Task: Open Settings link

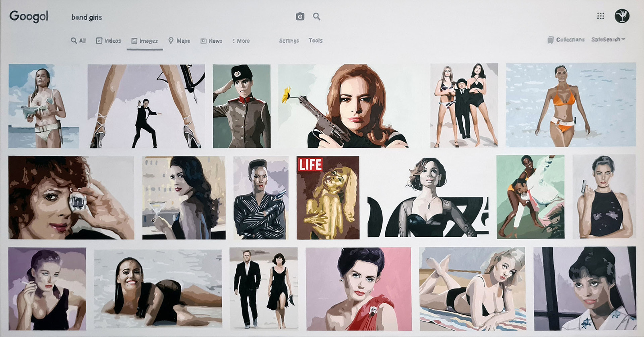Action: pos(289,41)
